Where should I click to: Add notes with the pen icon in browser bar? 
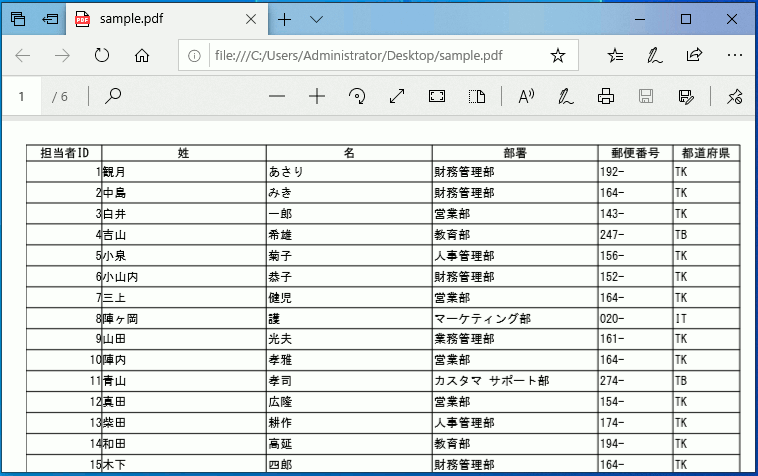[655, 56]
